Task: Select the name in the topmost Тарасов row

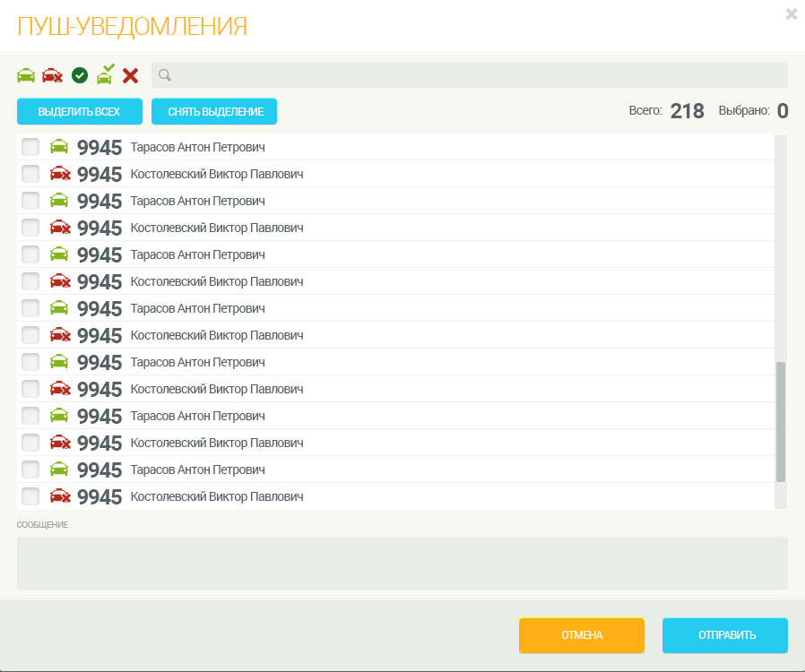Action: click(x=197, y=147)
